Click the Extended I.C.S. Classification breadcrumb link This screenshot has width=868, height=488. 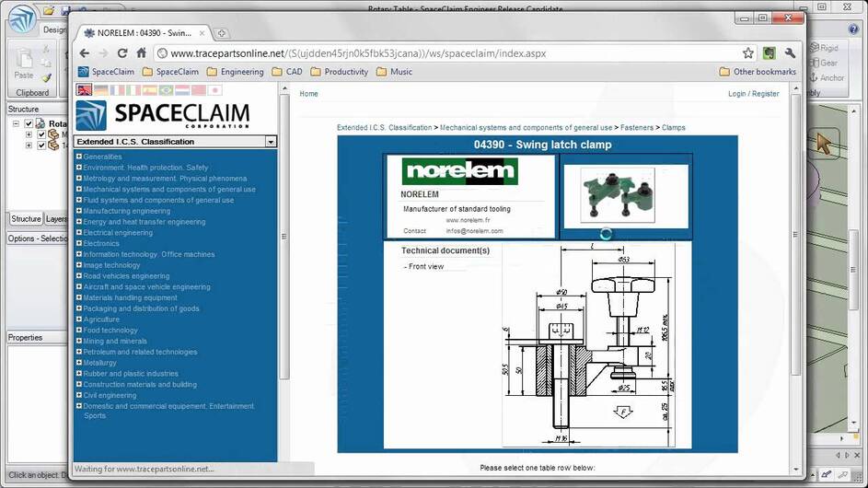pyautogui.click(x=384, y=127)
